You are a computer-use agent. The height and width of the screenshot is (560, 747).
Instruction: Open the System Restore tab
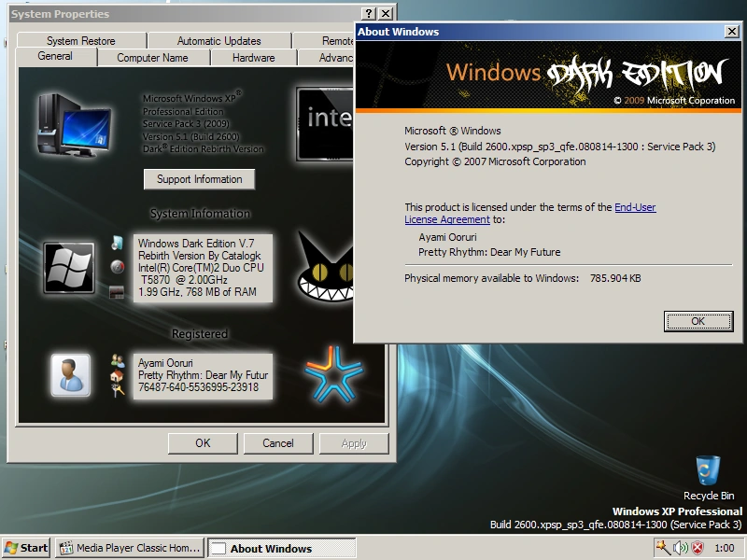81,40
